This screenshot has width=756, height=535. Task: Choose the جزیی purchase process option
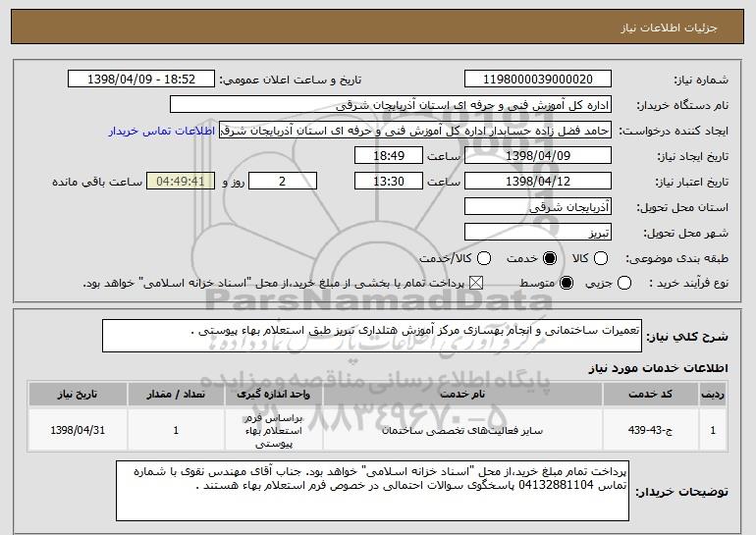pos(623,283)
